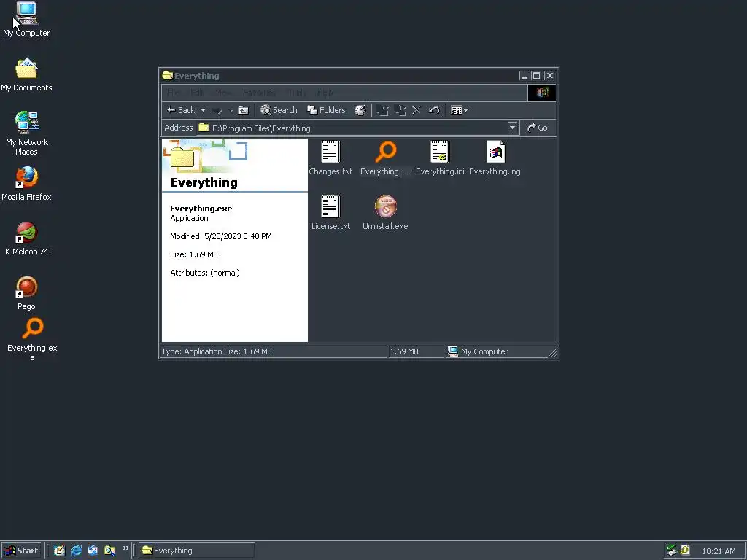
Task: Click the Modified date text in details pane
Action: coord(220,236)
